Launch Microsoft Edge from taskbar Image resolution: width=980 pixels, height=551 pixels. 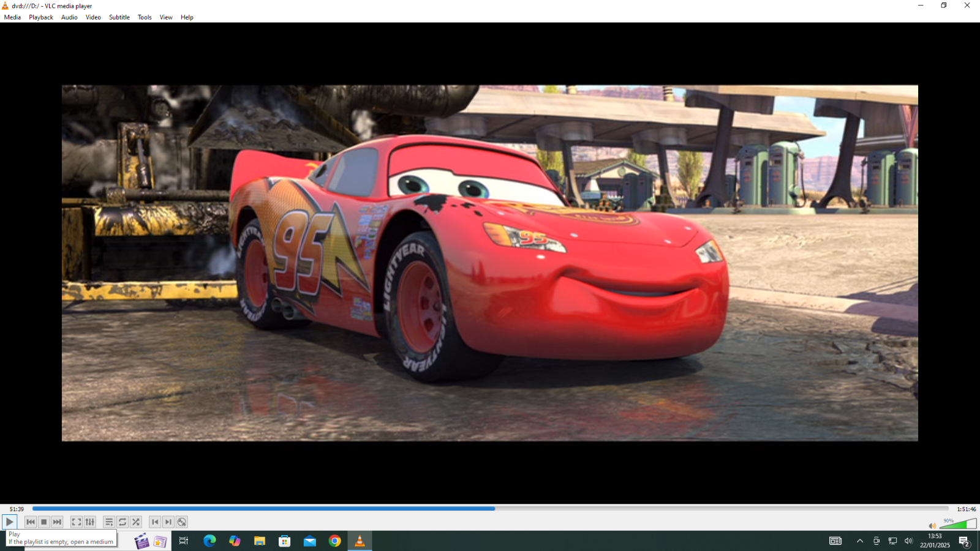pos(209,541)
